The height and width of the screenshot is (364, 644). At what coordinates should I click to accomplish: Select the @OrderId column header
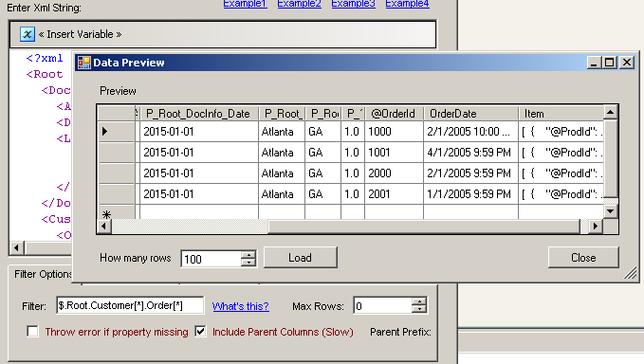(394, 113)
